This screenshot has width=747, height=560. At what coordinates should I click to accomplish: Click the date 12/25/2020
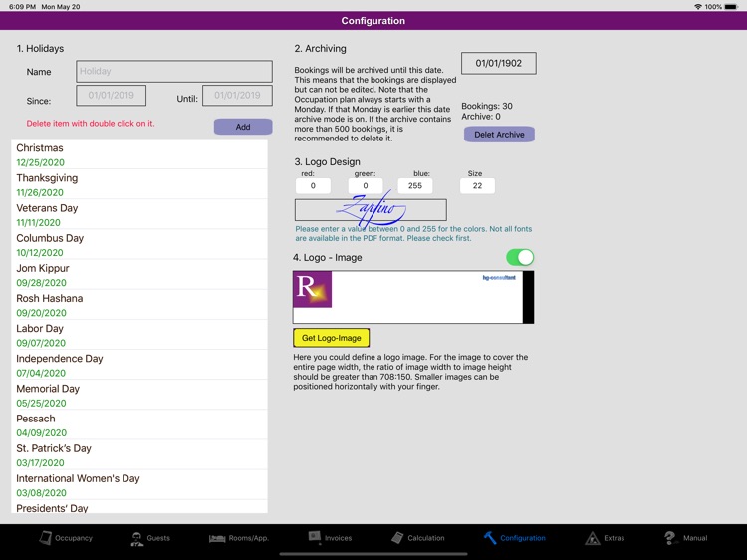point(40,162)
